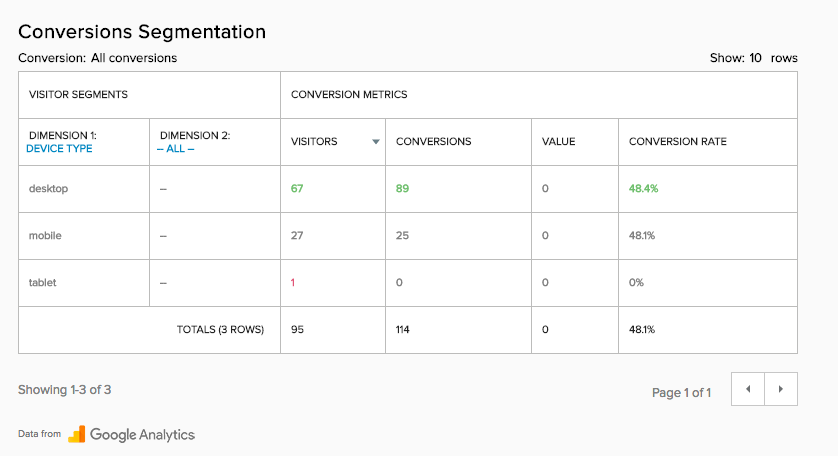
Task: Click the Visitors sort arrow
Action: 376,142
